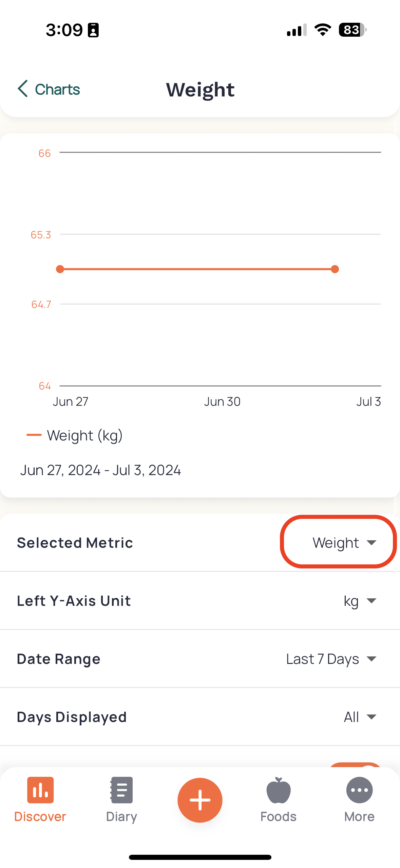Viewport: 400px width, 868px height.
Task: Tap the Wi-Fi icon in status bar
Action: point(323,30)
